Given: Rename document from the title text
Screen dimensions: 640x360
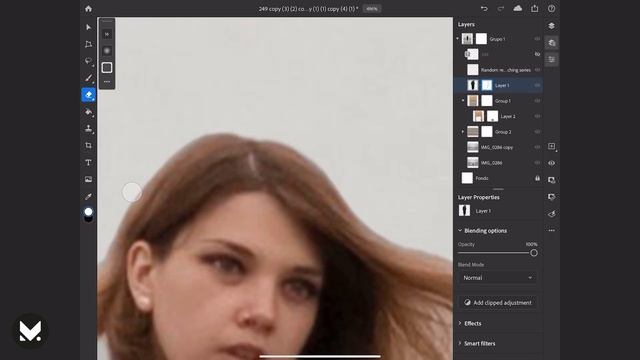Looking at the screenshot, I should 308,9.
